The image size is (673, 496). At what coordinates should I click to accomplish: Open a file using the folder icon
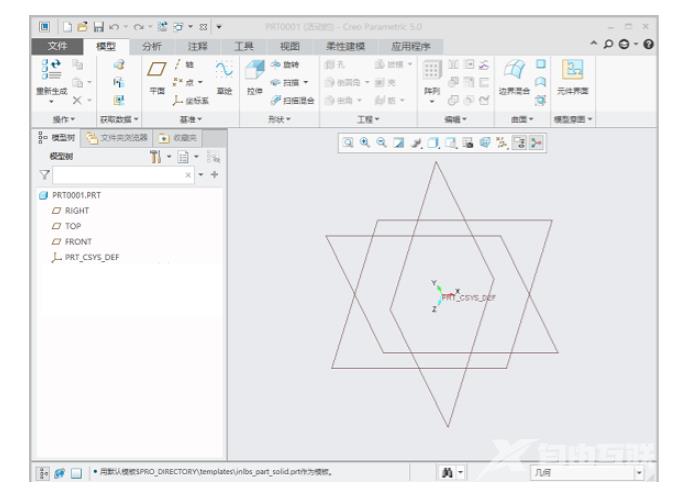[x=82, y=27]
